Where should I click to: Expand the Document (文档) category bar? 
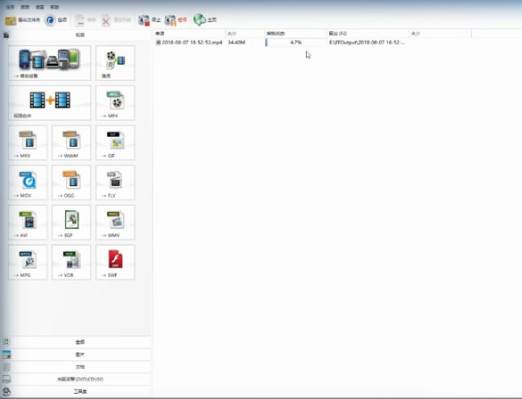pyautogui.click(x=76, y=367)
